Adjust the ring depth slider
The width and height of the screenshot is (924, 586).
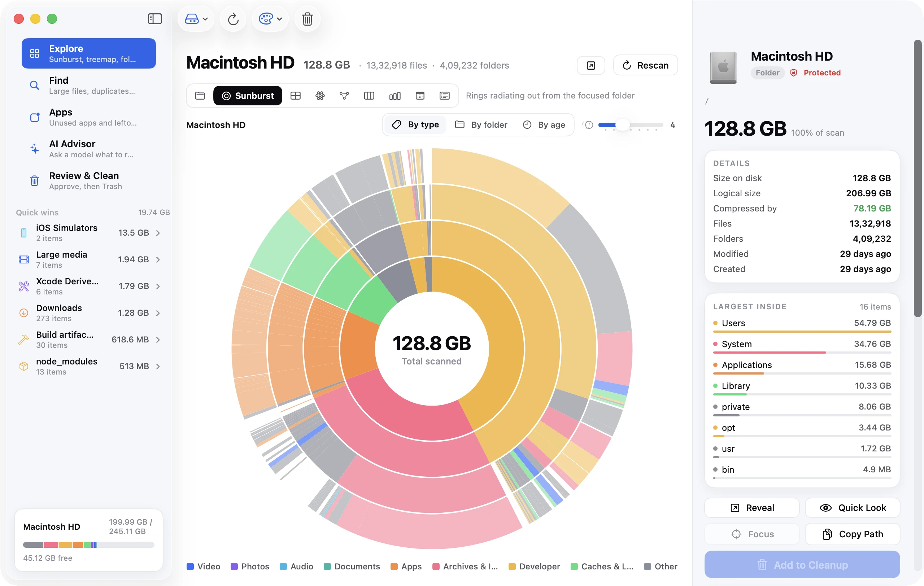tap(631, 124)
